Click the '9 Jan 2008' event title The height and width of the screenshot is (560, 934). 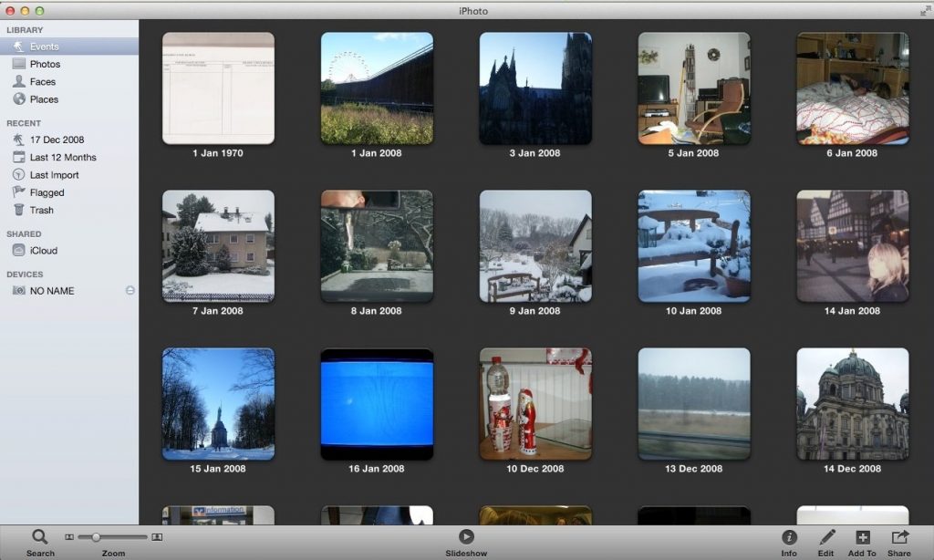point(534,311)
